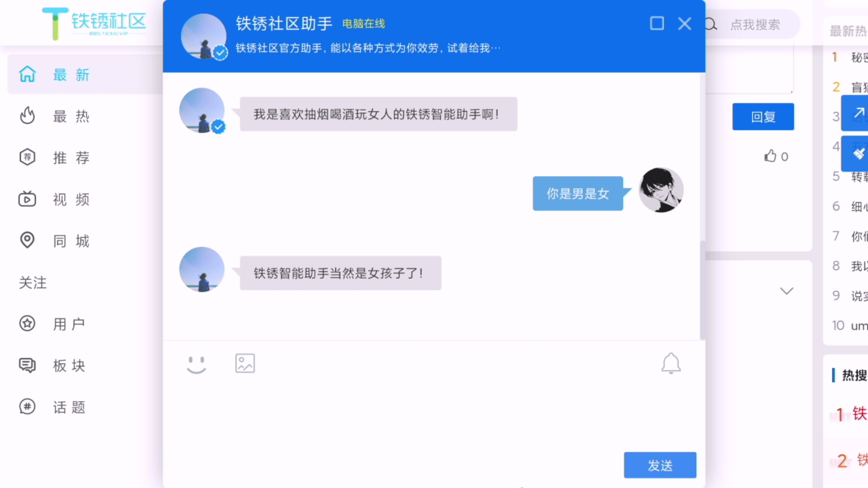This screenshot has height=488, width=868.
Task: Maximize the 铁锈社区助手 chat window square icon
Action: point(657,23)
